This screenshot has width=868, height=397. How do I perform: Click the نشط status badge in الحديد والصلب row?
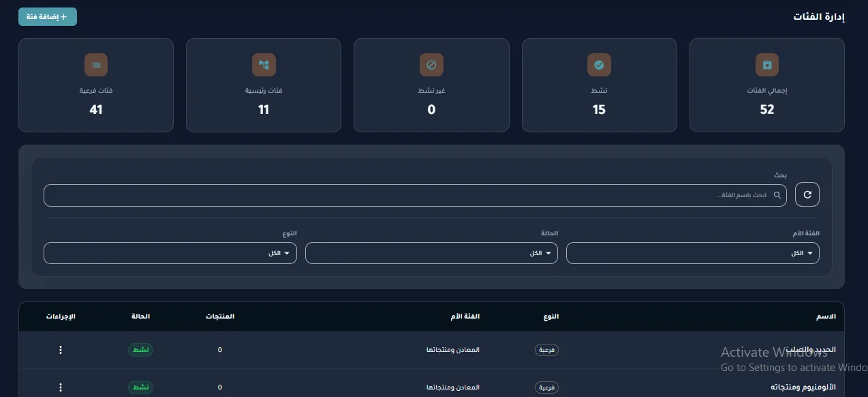(141, 350)
